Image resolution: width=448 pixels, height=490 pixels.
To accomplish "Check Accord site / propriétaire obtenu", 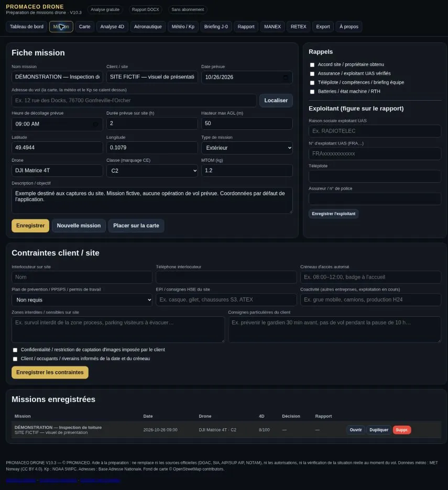I will click(x=312, y=65).
